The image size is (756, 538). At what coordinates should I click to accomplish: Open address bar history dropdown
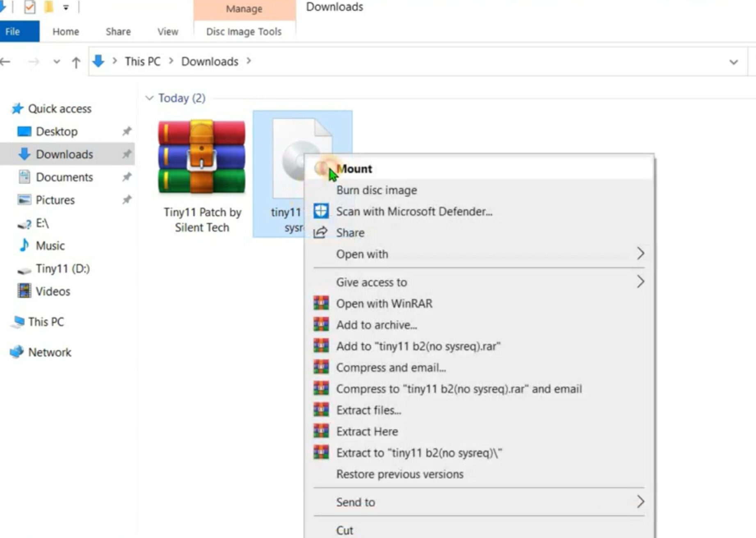click(733, 62)
